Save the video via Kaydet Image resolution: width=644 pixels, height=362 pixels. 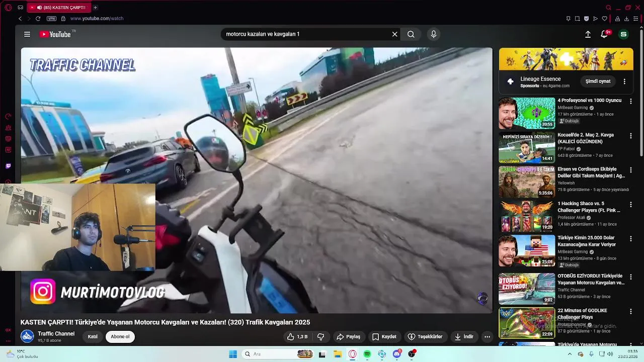tap(384, 337)
